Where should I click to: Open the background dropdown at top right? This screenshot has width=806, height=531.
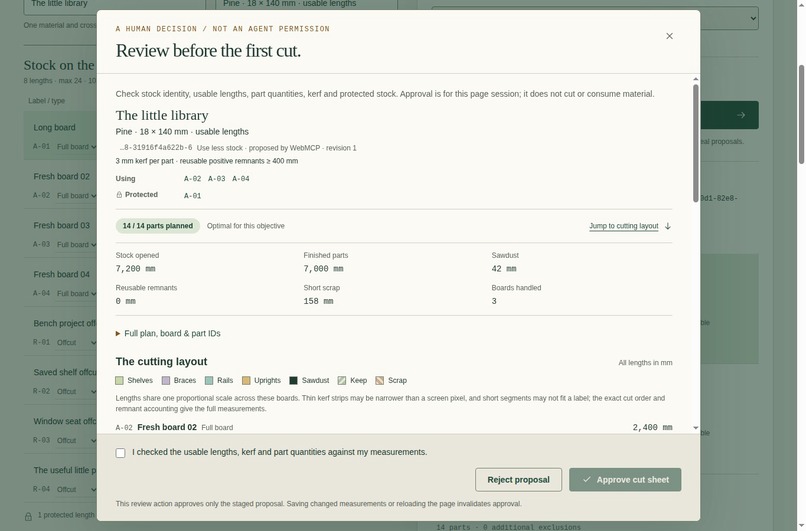click(x=595, y=18)
